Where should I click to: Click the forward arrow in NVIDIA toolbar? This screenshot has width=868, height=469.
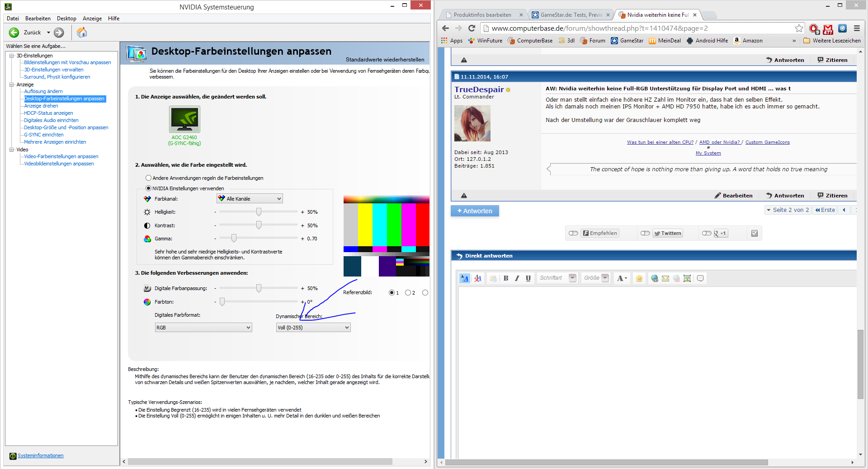[59, 33]
